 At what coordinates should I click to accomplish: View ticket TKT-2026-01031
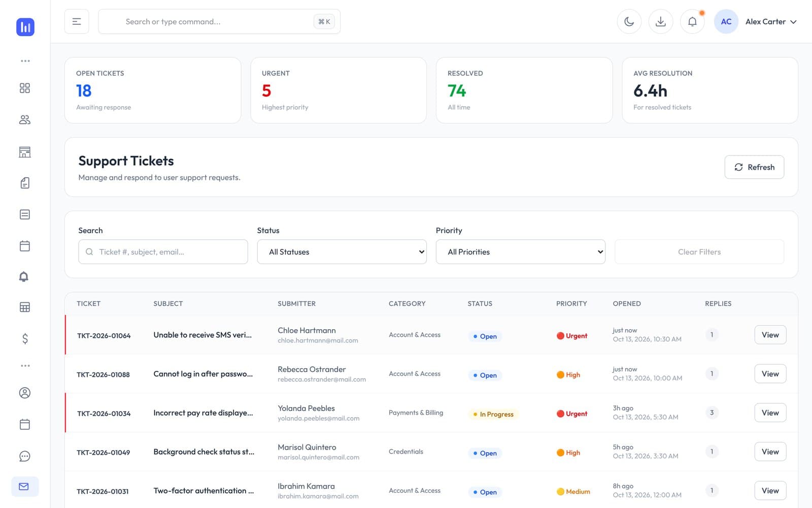point(770,491)
